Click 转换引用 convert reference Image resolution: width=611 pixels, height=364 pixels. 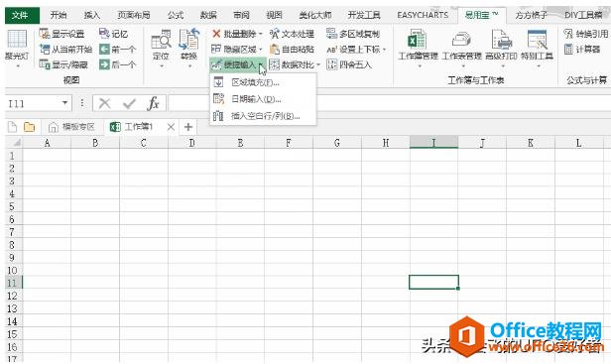pos(586,34)
